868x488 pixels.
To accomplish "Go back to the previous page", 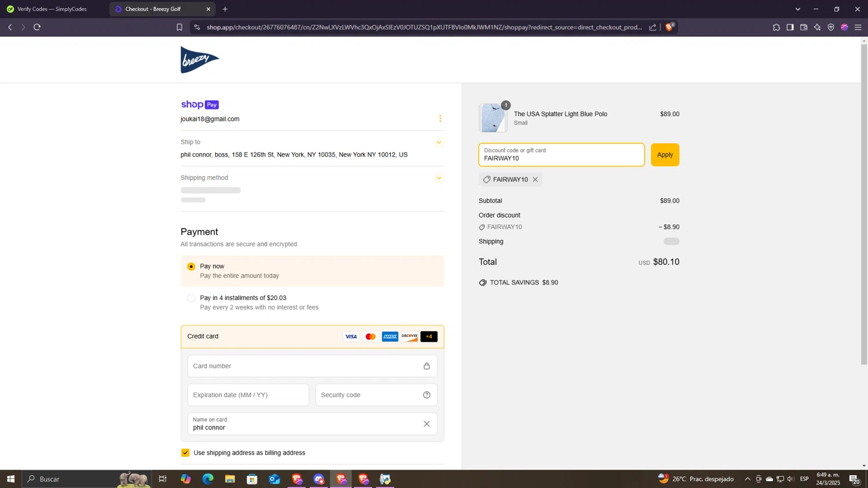I will click(10, 27).
